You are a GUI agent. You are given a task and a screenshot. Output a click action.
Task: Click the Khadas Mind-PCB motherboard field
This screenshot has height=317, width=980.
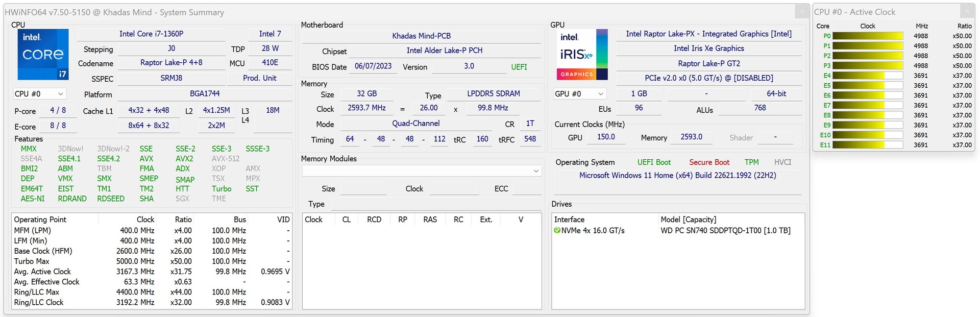421,36
